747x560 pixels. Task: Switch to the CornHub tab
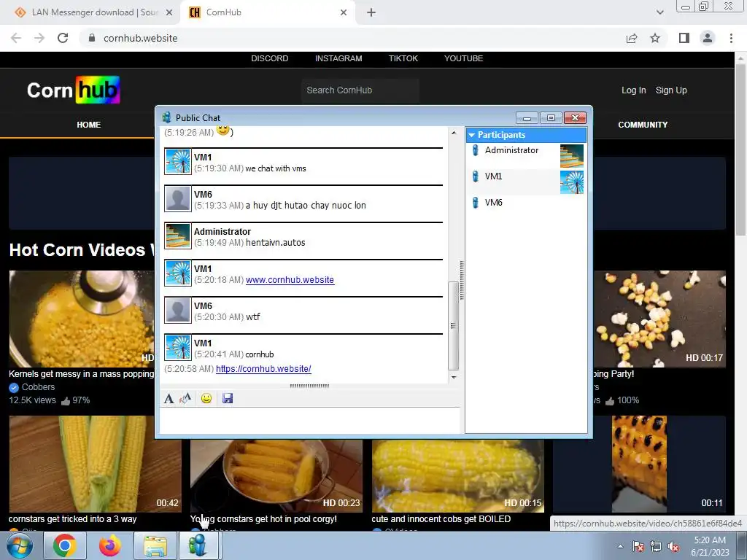coord(267,12)
